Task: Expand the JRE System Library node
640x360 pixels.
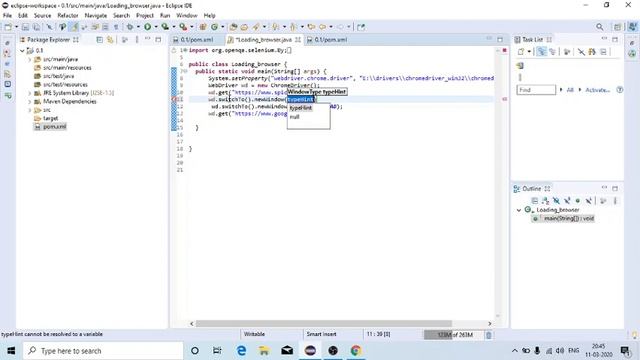Action: 30,93
